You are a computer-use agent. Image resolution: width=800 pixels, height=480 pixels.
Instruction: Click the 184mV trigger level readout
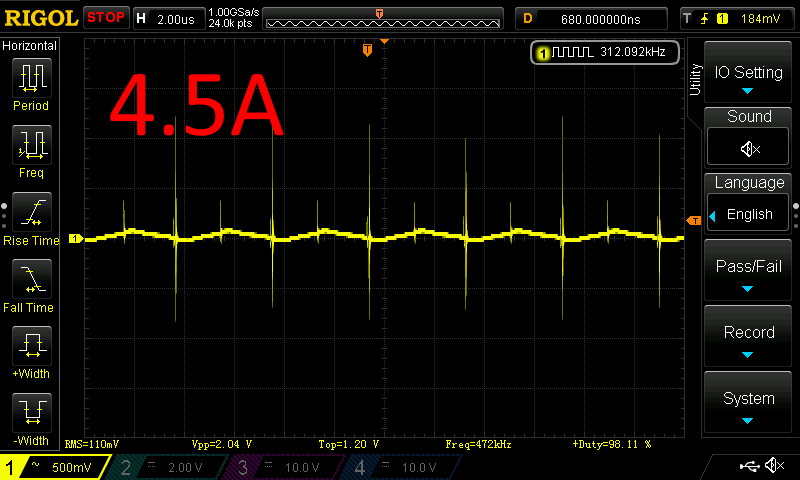pos(760,19)
